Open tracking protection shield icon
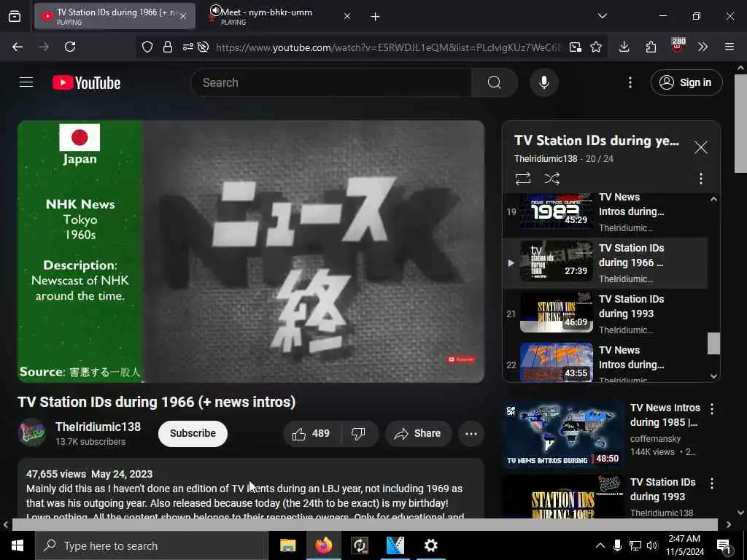Image resolution: width=747 pixels, height=560 pixels. pyautogui.click(x=147, y=47)
